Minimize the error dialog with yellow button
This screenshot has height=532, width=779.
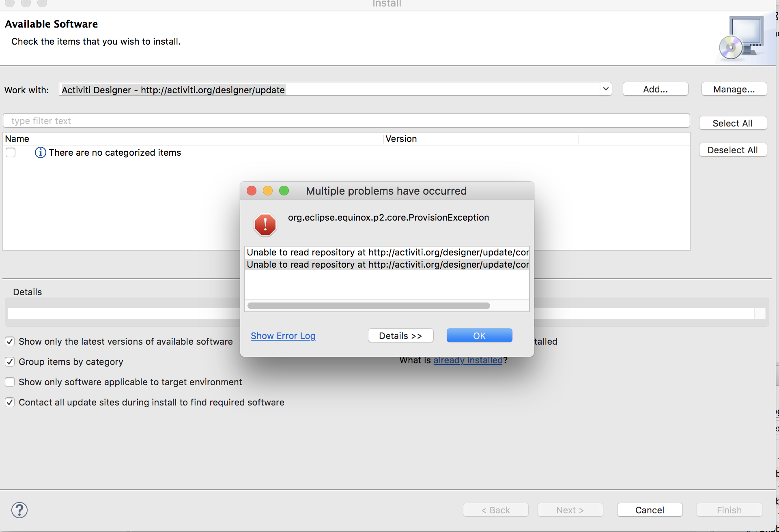[268, 191]
